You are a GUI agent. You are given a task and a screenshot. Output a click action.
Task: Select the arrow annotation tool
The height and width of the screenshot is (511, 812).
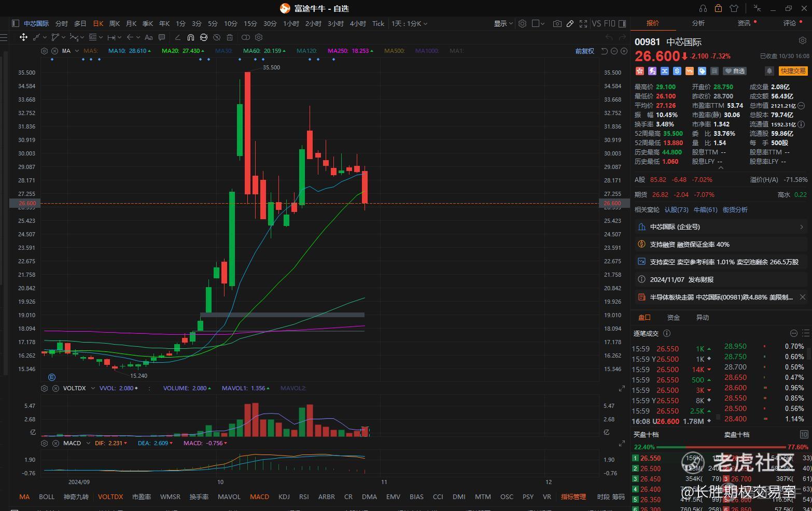click(130, 37)
